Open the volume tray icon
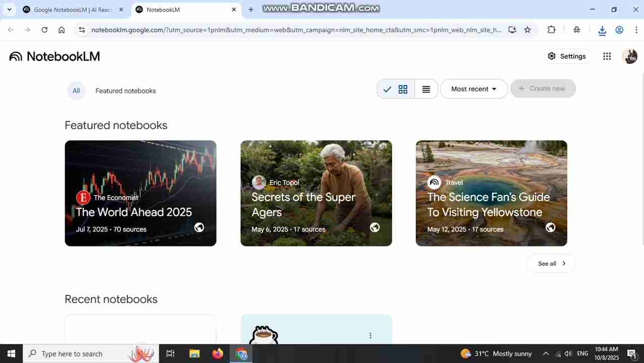This screenshot has height=363, width=644. coord(568,353)
